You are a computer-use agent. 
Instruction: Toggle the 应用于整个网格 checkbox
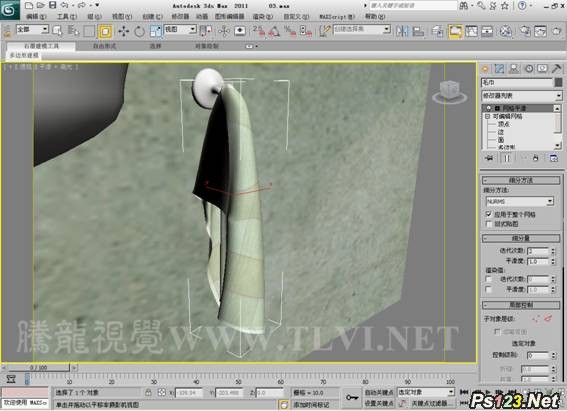pyautogui.click(x=489, y=214)
